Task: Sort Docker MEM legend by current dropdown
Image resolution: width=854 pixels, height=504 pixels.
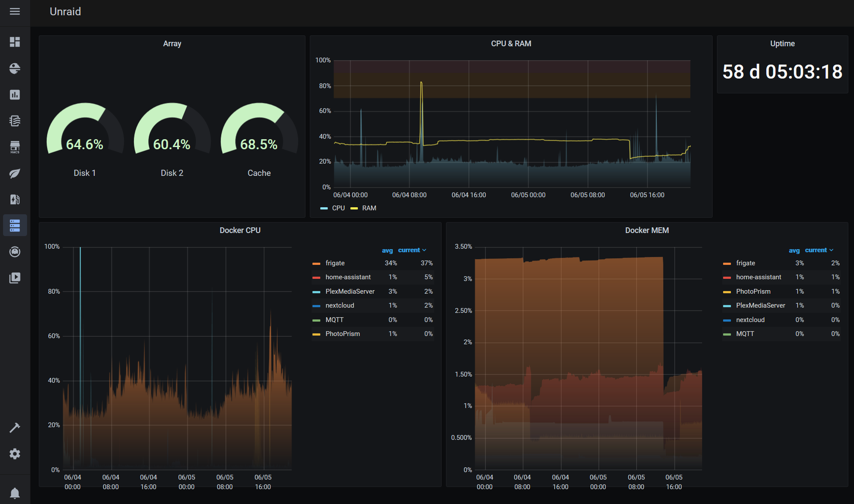Action: click(819, 250)
